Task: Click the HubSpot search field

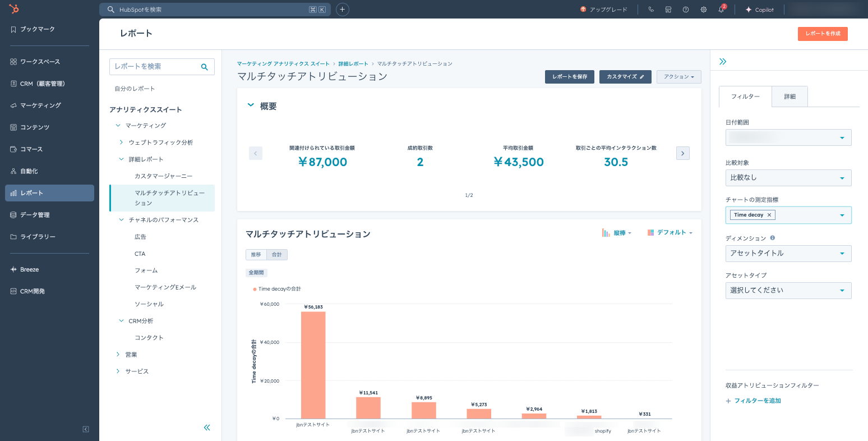Action: pyautogui.click(x=215, y=10)
